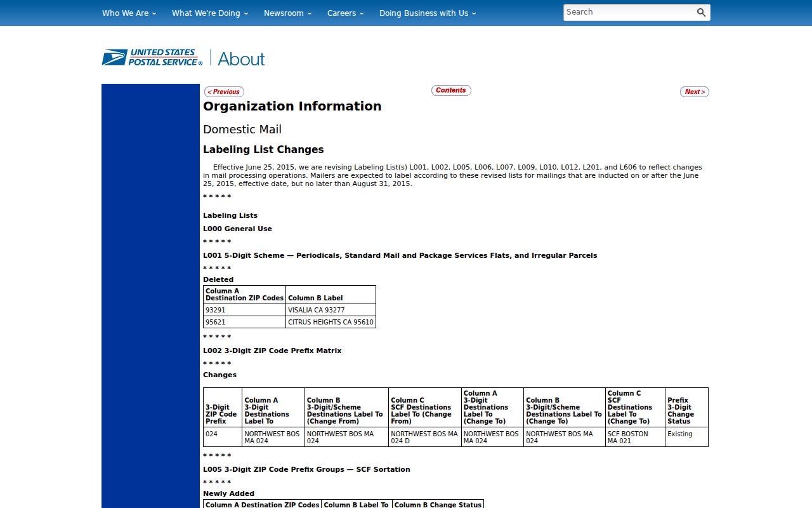Viewport: 812px width, 508px height.
Task: Click L002 3-Digit ZIP Code Prefix Matrix heading
Action: pyautogui.click(x=272, y=351)
